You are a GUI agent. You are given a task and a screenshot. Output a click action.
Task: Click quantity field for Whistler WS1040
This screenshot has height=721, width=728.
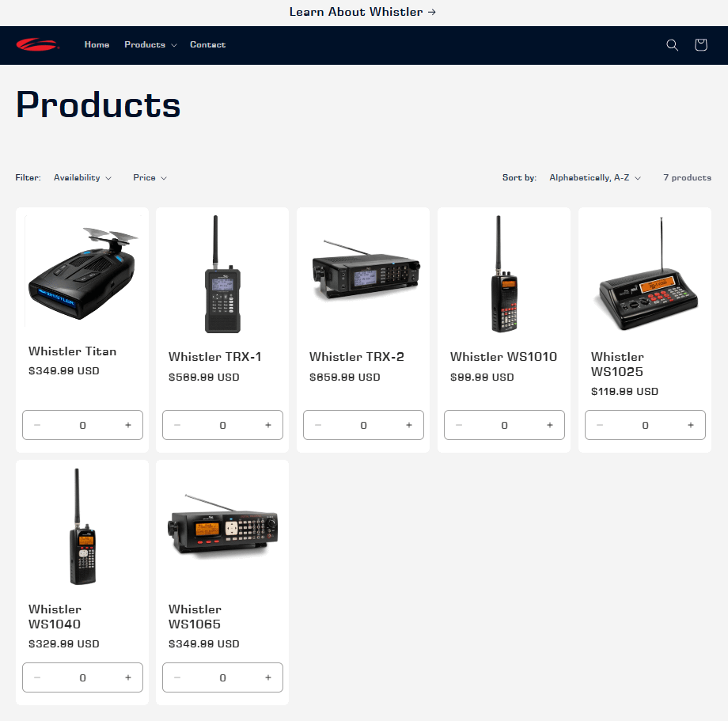coord(82,677)
